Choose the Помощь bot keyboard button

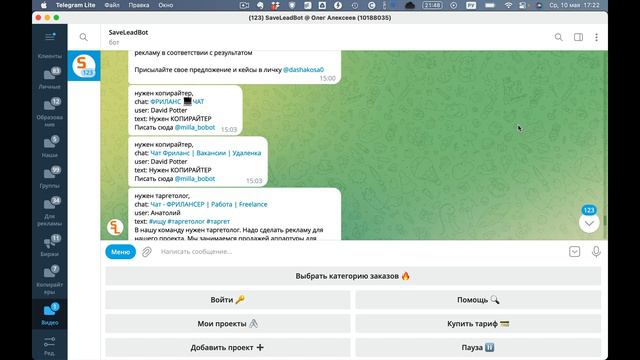pyautogui.click(x=478, y=300)
